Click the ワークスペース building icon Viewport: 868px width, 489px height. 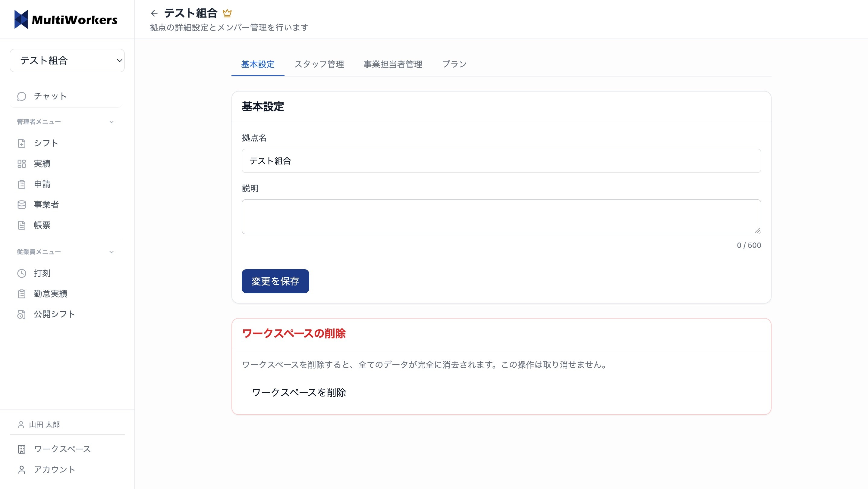tap(22, 449)
